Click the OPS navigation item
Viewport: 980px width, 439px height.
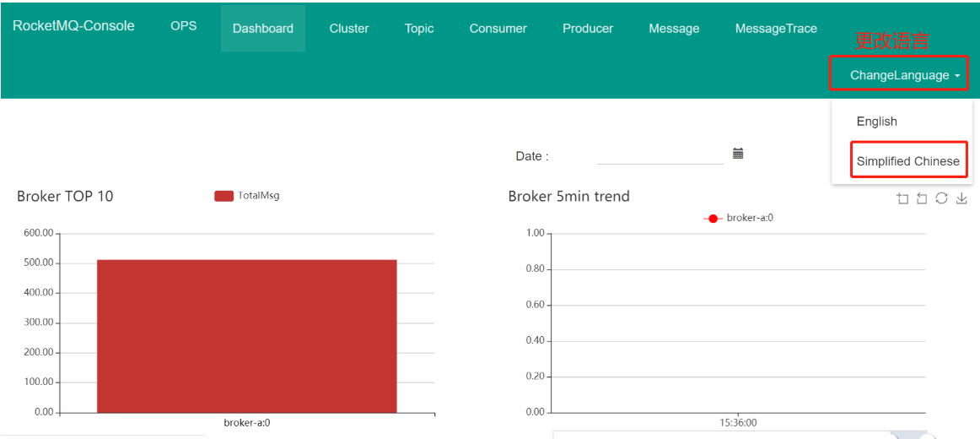point(184,26)
